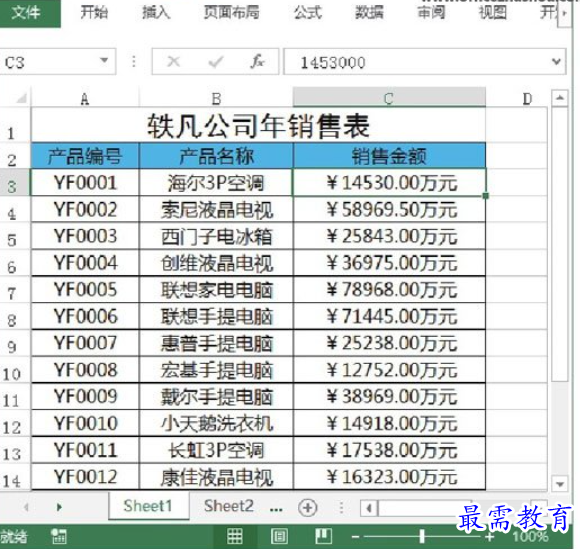Switch to Page Layout view icon
580x549 pixels.
coord(279,536)
